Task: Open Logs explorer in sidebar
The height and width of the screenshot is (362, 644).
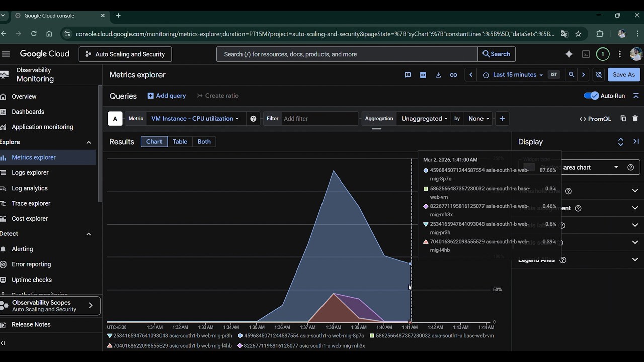Action: coord(30,173)
